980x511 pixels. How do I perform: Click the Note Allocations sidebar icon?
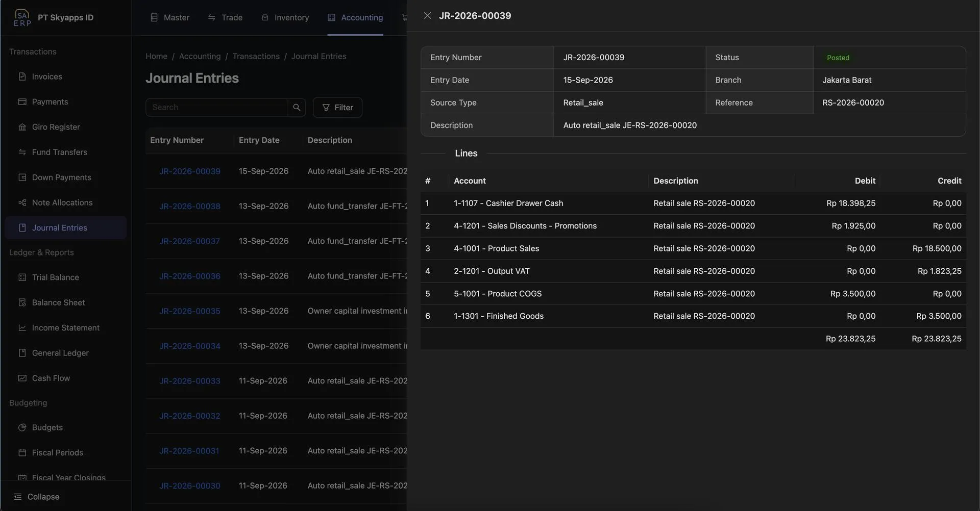[22, 203]
